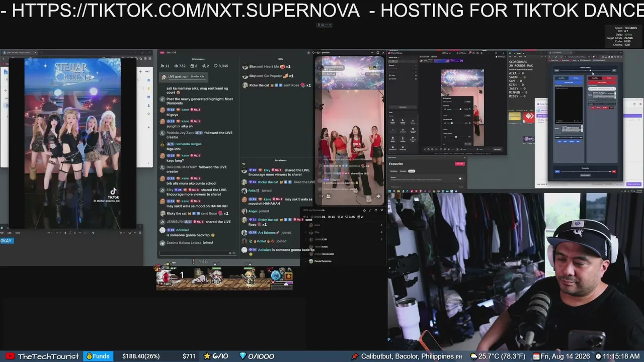Screen dimensions: 644x362
Task: Click the username DARLING MAYMAY in chat
Action: (182, 167)
